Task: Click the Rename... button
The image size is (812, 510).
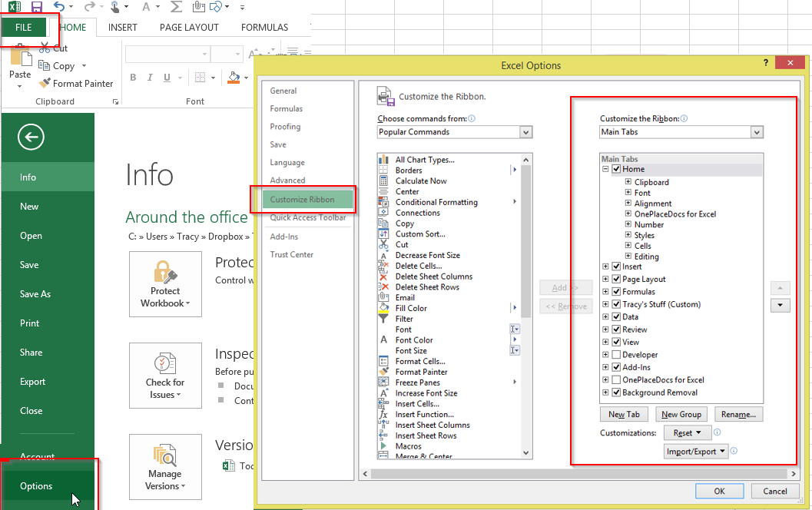Action: coord(738,414)
